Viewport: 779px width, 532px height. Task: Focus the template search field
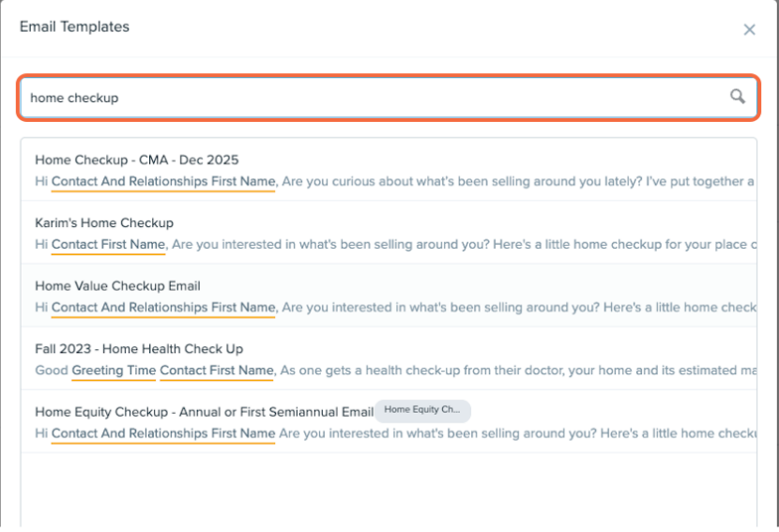(375, 98)
